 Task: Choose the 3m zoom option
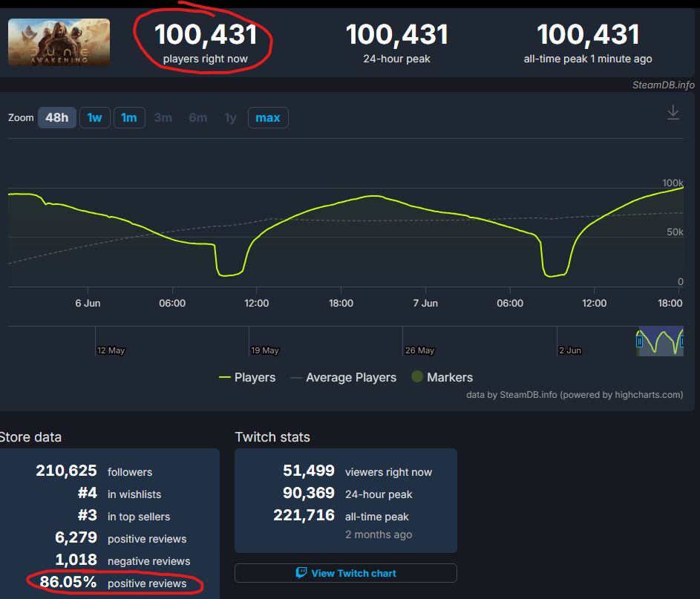pos(163,118)
